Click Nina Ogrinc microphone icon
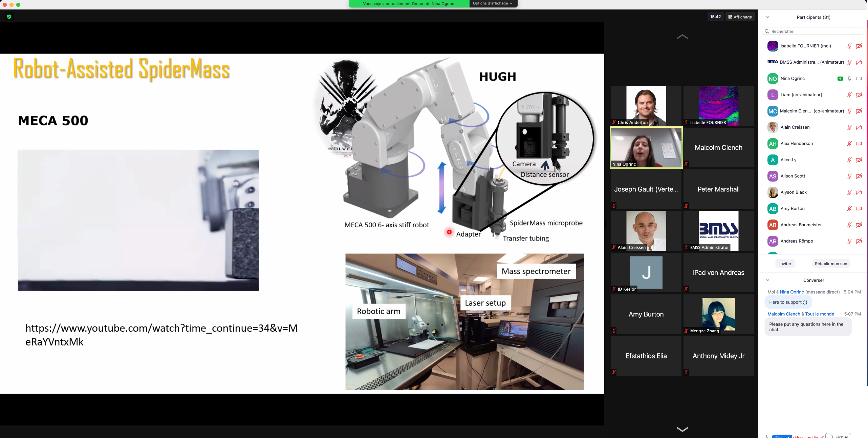 [x=849, y=79]
